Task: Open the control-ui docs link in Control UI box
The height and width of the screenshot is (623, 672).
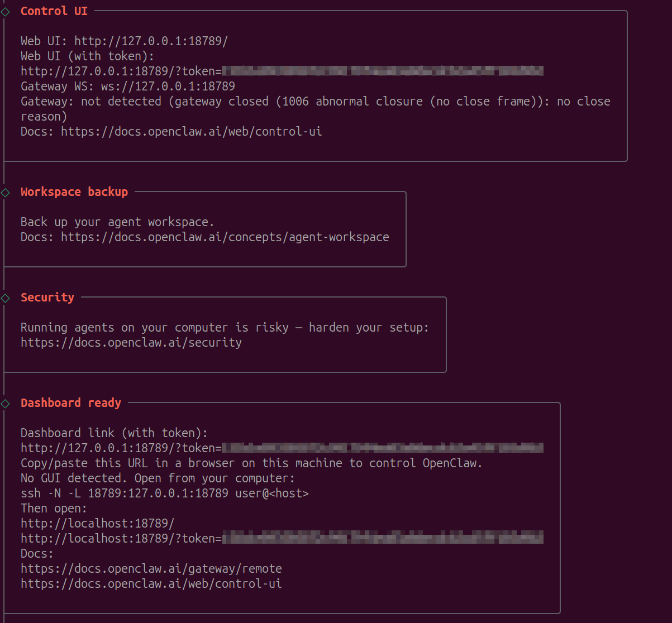Action: click(191, 132)
